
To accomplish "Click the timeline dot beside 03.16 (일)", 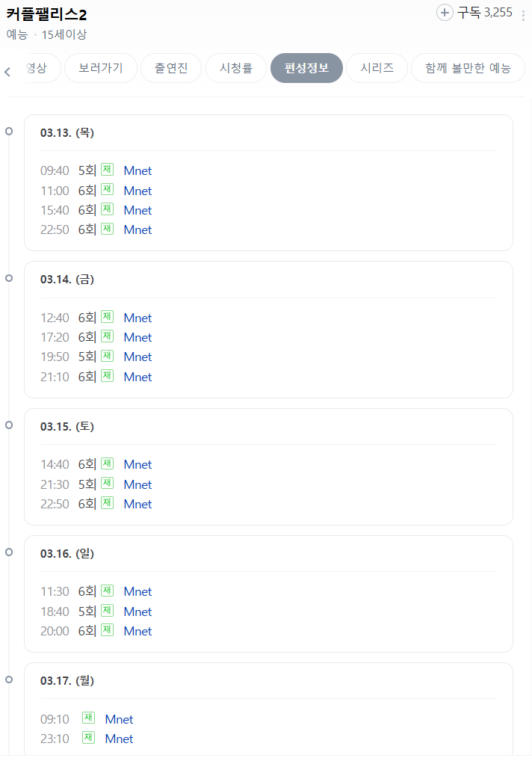I will coord(9,552).
